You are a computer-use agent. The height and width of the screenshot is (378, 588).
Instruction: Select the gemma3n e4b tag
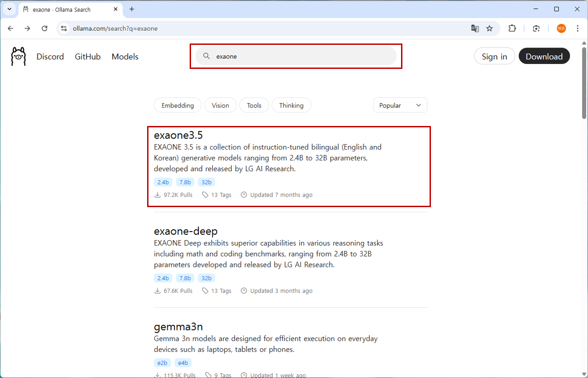coord(183,363)
